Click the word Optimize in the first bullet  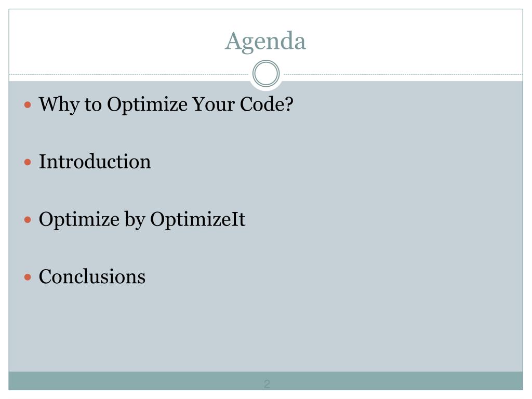(x=147, y=104)
